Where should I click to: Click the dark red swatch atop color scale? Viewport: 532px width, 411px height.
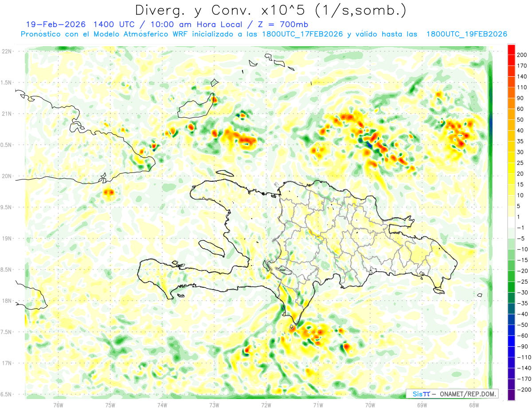click(x=511, y=49)
